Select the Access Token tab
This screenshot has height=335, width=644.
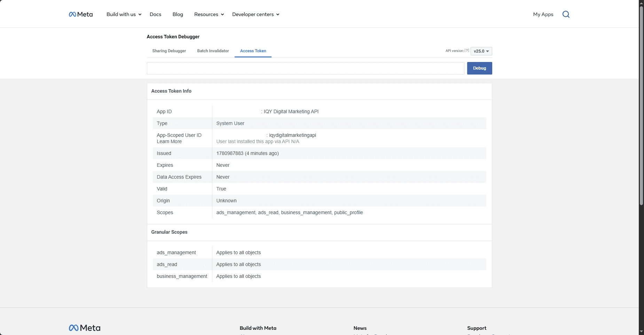pos(253,51)
